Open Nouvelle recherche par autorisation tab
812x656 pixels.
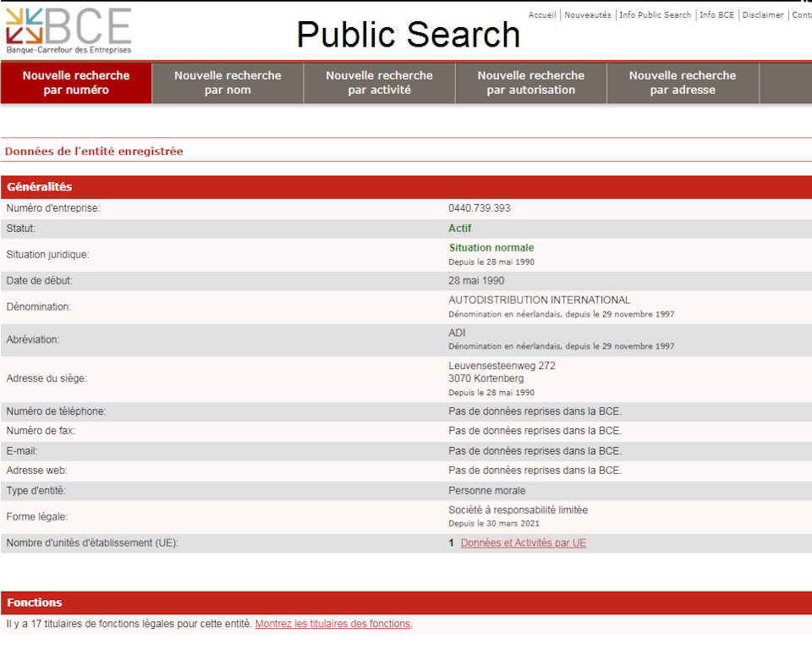point(531,83)
